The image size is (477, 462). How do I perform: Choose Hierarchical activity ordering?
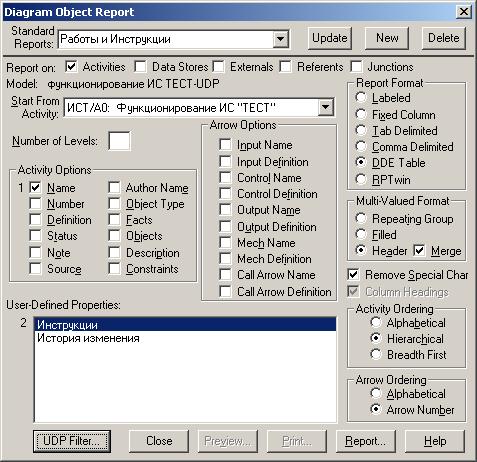point(376,338)
